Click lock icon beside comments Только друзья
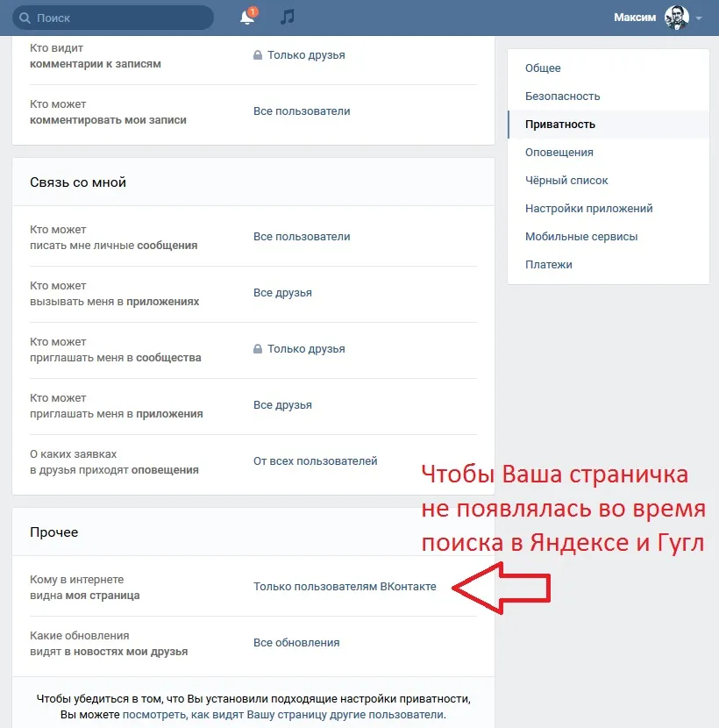The width and height of the screenshot is (719, 728). coord(258,55)
